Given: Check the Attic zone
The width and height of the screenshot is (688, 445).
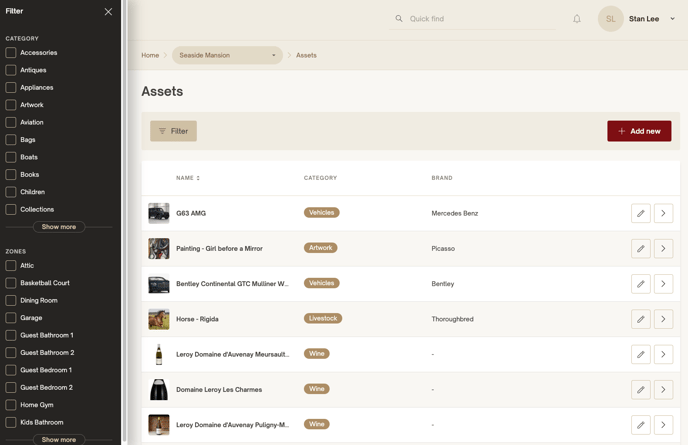Looking at the screenshot, I should pos(11,266).
